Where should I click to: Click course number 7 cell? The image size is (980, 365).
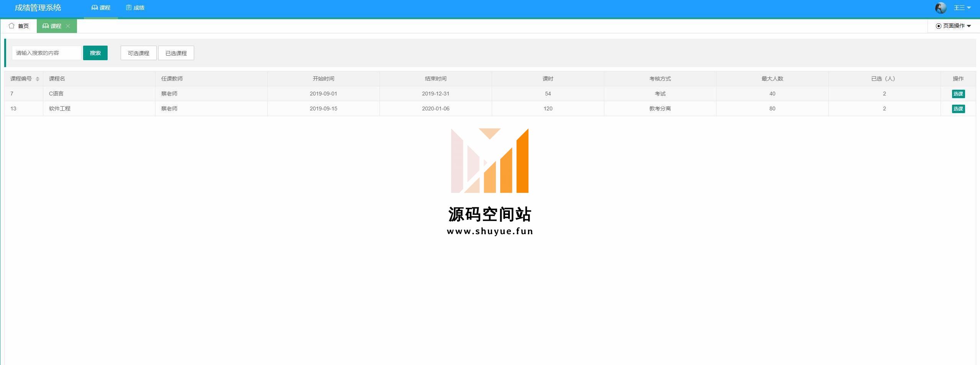tap(24, 94)
